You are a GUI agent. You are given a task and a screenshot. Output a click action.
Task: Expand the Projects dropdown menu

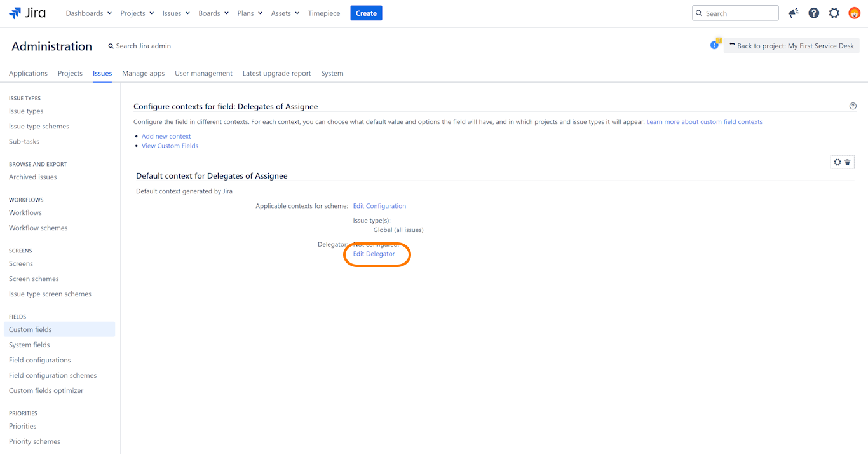137,13
